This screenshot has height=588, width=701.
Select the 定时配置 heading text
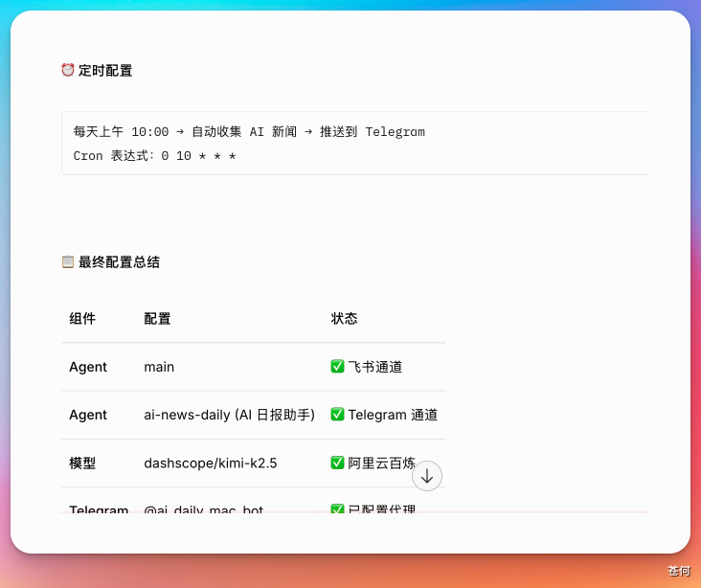[x=105, y=71]
